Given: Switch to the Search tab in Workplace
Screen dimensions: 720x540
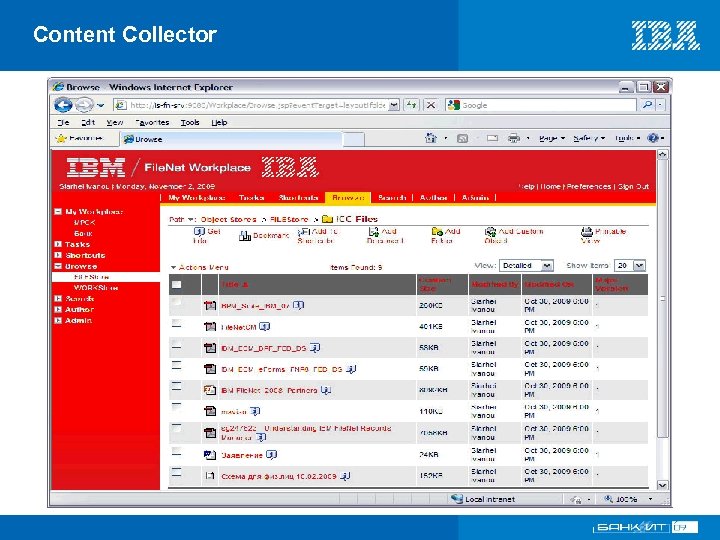Looking at the screenshot, I should pos(392,197).
